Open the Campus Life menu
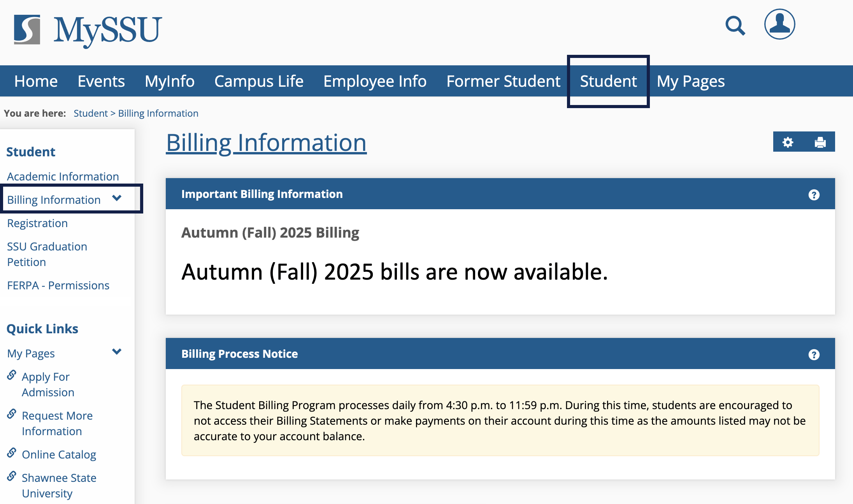The width and height of the screenshot is (853, 504). (259, 81)
